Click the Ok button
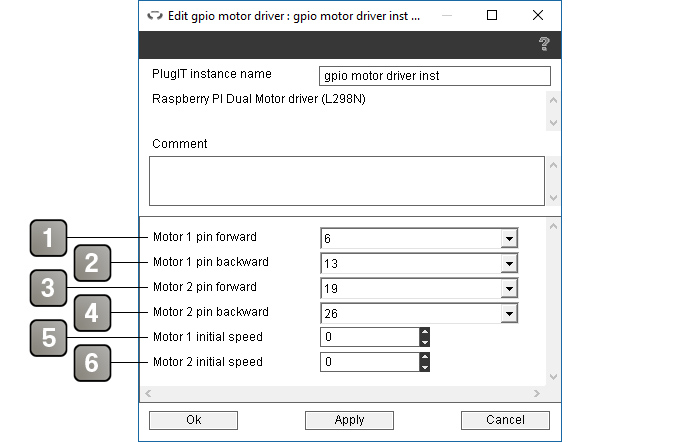This screenshot has width=700, height=442. coord(193,420)
